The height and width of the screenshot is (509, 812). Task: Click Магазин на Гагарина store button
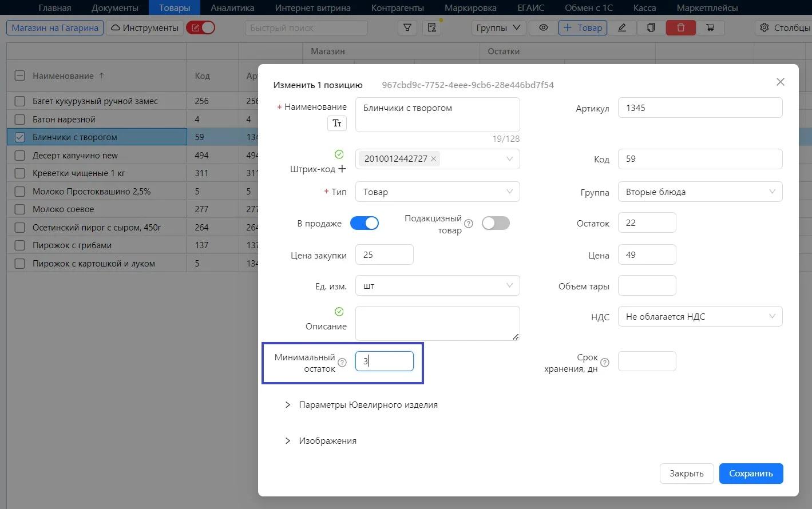55,27
